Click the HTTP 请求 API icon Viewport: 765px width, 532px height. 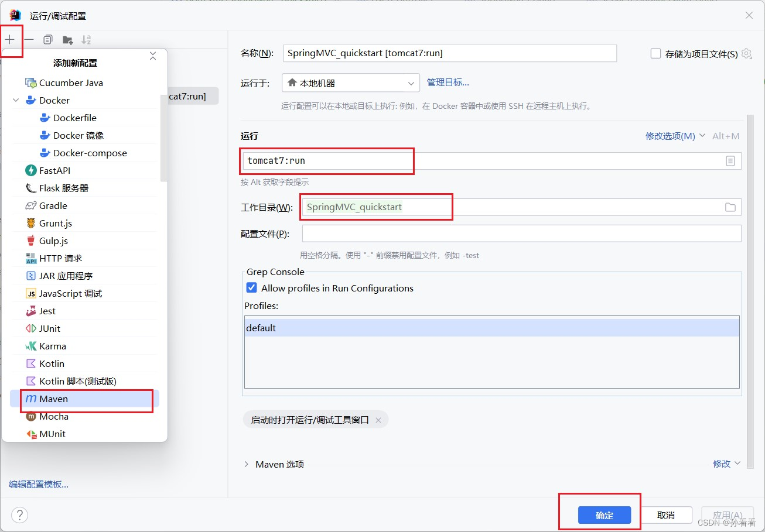click(x=31, y=258)
